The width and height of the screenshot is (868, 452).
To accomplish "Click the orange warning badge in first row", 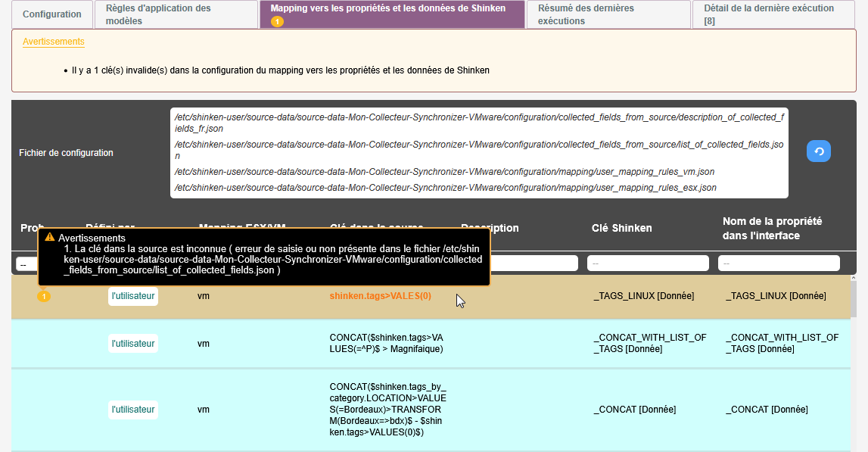I will [x=44, y=296].
